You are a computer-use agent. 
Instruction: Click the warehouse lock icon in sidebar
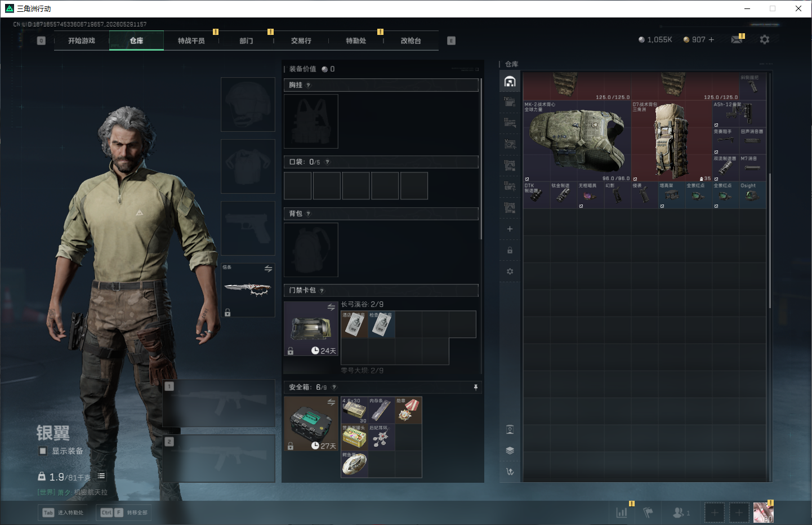click(x=510, y=250)
